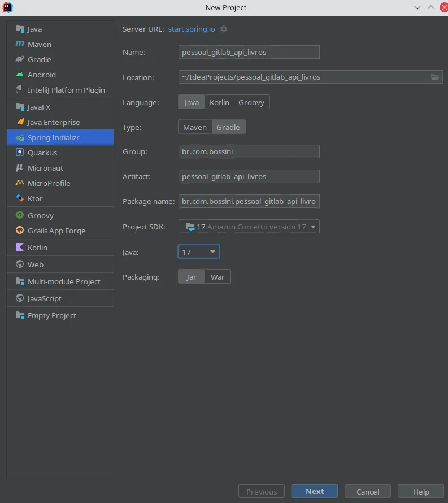Image resolution: width=448 pixels, height=503 pixels.
Task: Set language to Kotlin
Action: (x=219, y=102)
